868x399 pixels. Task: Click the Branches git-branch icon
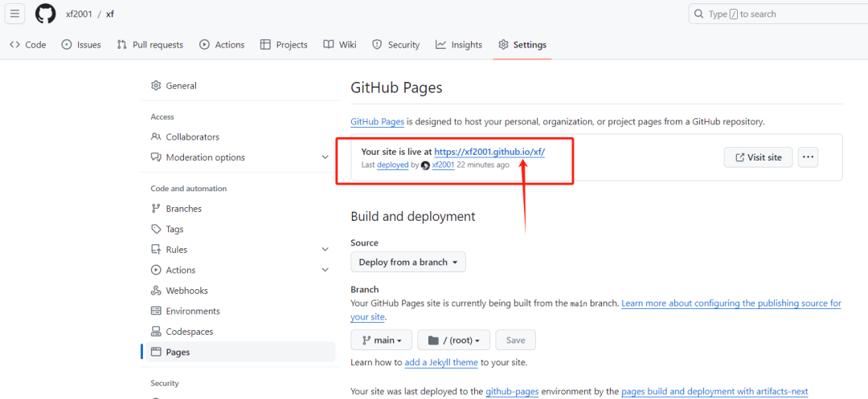point(156,209)
